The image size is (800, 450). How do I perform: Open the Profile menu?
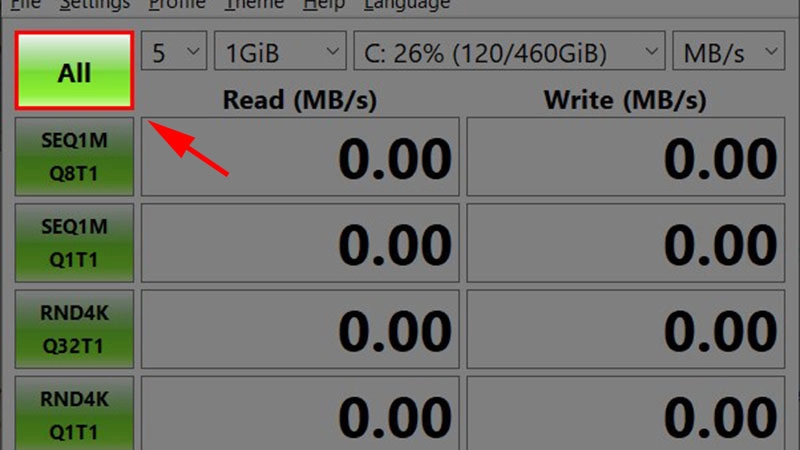point(177,5)
